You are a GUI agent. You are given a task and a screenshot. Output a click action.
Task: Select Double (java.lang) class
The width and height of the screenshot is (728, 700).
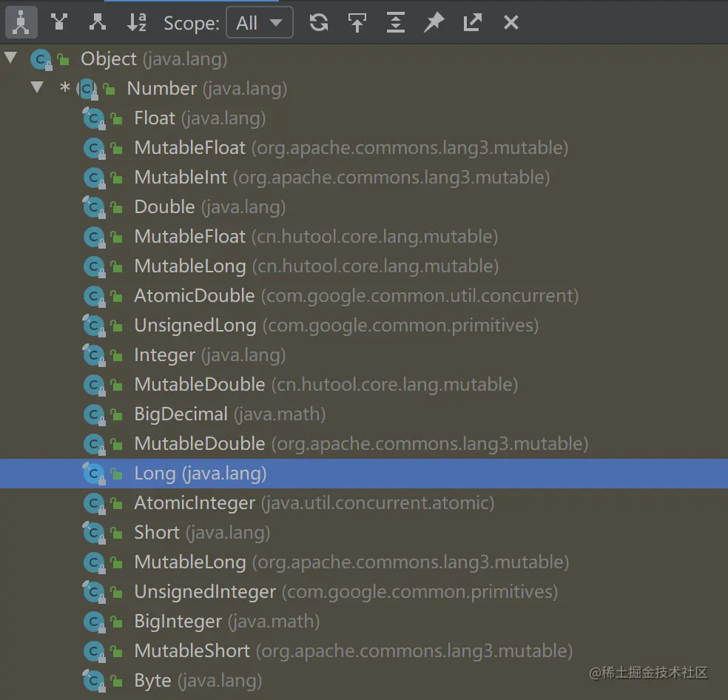point(364,206)
